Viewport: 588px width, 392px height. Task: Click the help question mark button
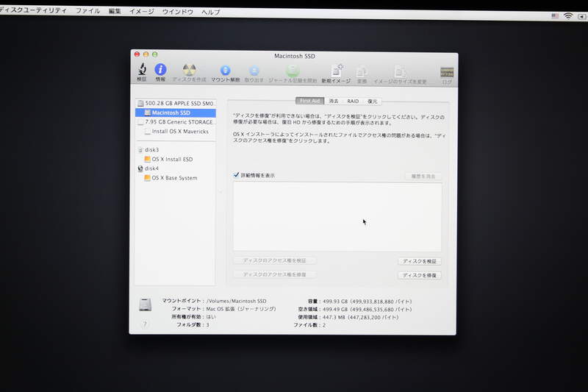click(144, 324)
